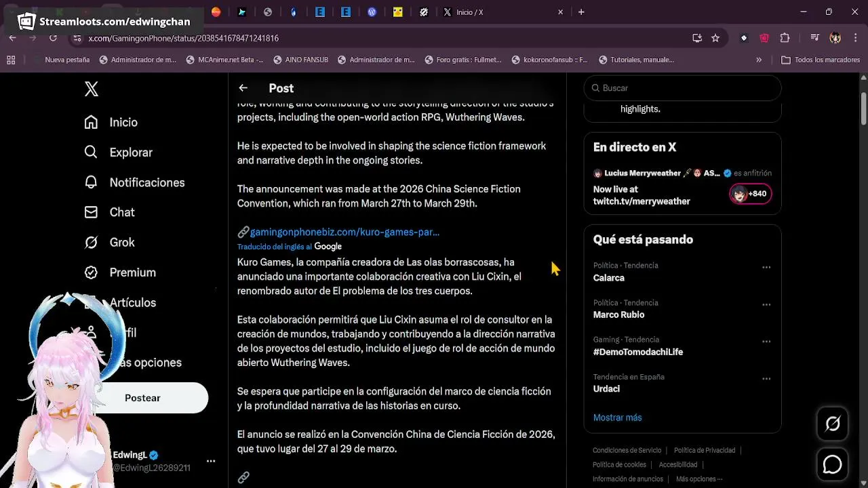The image size is (868, 488).
Task: Open Chrome three-dot menu
Action: [x=855, y=38]
